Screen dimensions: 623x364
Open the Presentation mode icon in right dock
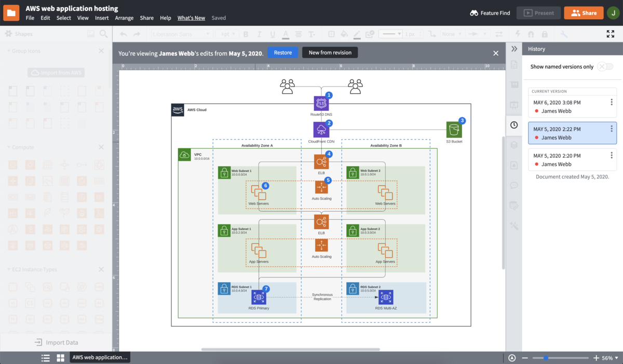[514, 105]
